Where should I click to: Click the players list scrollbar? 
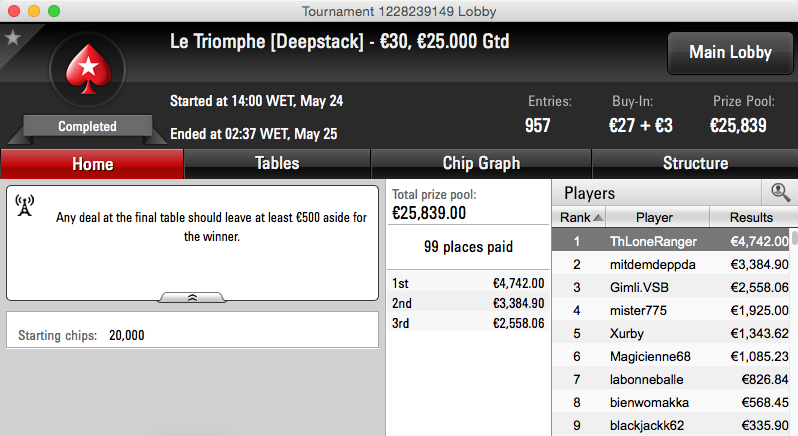click(x=794, y=331)
